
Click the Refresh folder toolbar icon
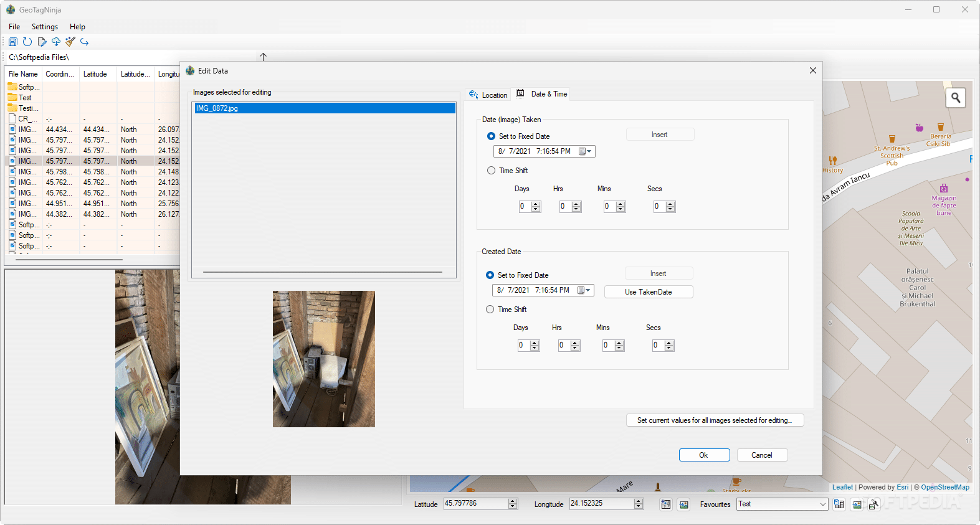27,42
